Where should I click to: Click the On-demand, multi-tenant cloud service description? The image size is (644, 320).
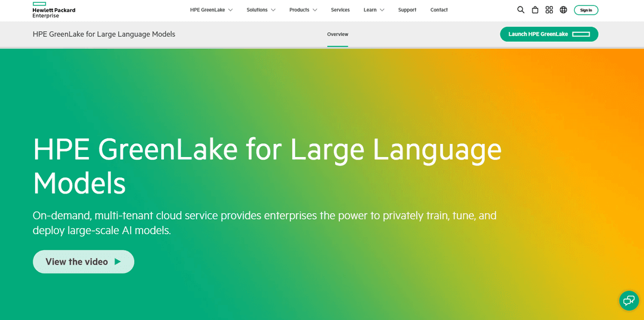click(x=265, y=223)
